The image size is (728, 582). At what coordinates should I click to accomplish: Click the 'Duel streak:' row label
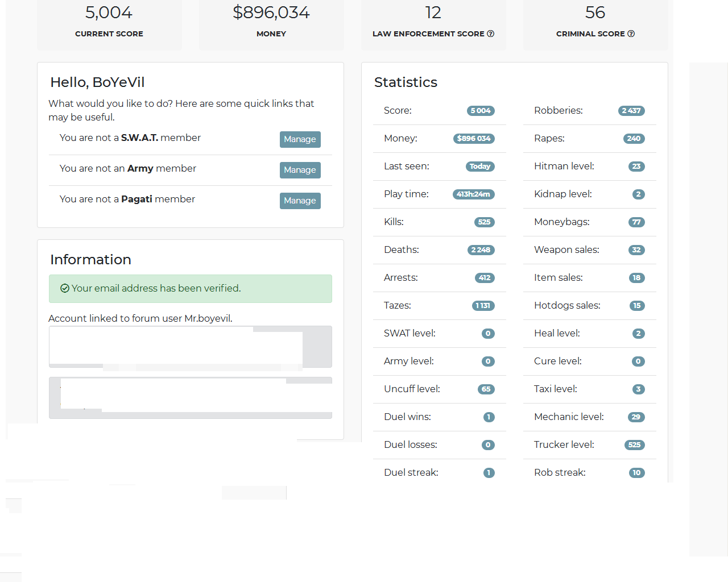[x=411, y=472]
